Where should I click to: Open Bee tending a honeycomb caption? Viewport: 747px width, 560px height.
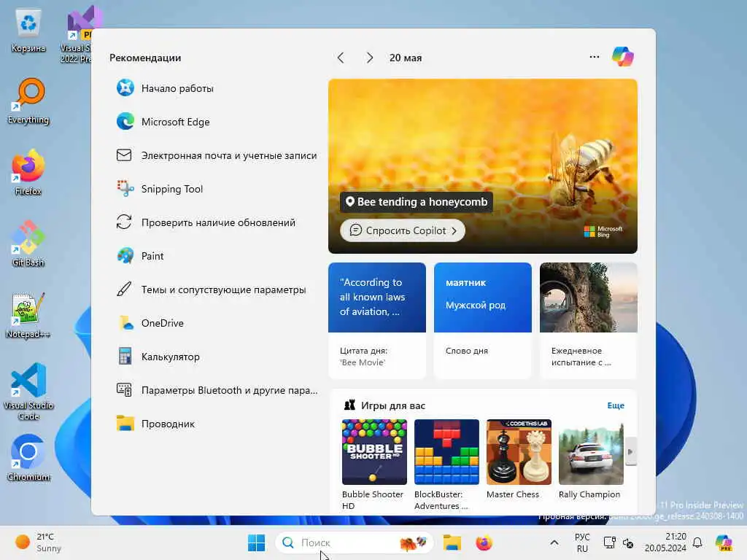417,202
